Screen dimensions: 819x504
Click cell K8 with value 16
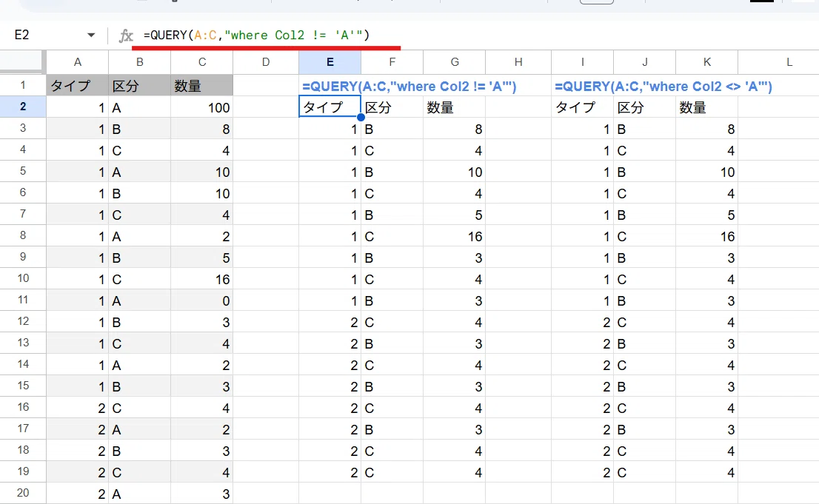(706, 236)
